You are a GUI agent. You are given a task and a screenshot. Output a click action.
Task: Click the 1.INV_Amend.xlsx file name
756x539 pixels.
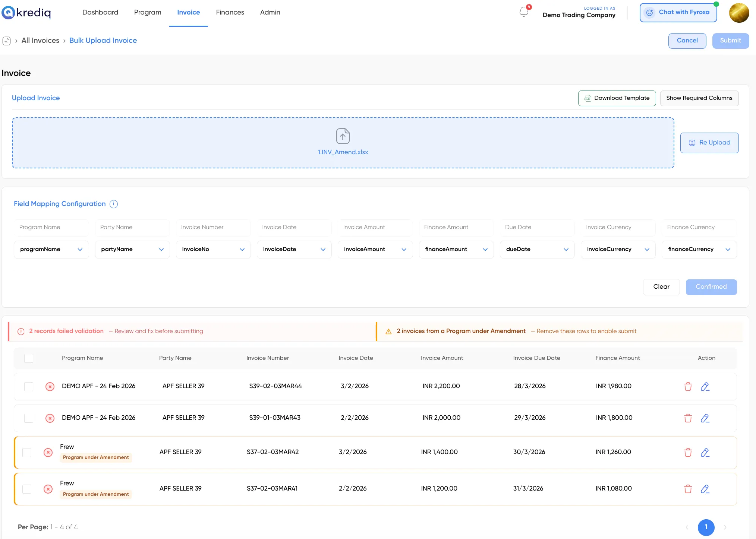[x=343, y=152]
